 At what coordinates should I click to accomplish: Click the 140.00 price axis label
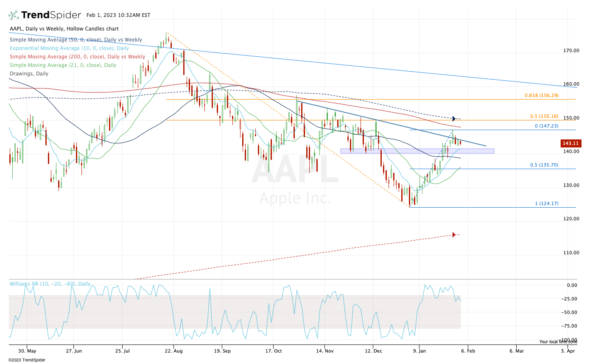pos(571,151)
